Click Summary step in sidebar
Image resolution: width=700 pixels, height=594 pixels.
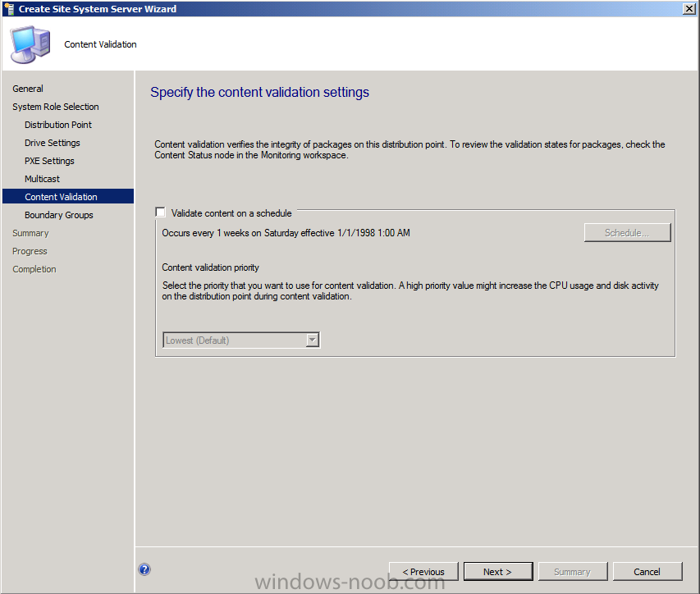coord(30,233)
